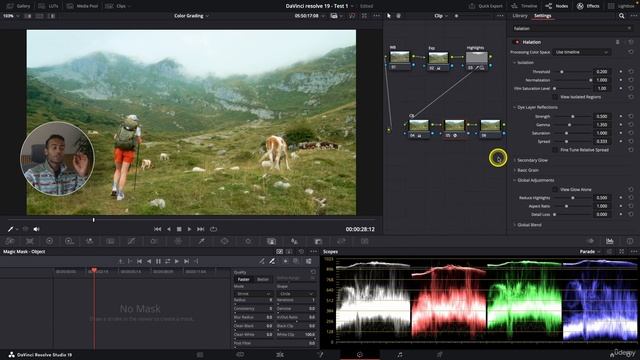
Task: Play the viewer forward
Action: point(189,229)
